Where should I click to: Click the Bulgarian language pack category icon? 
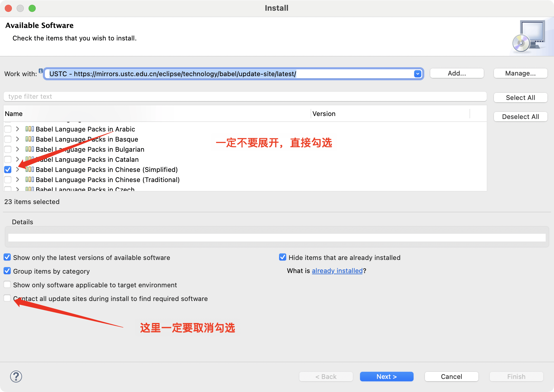click(30, 149)
